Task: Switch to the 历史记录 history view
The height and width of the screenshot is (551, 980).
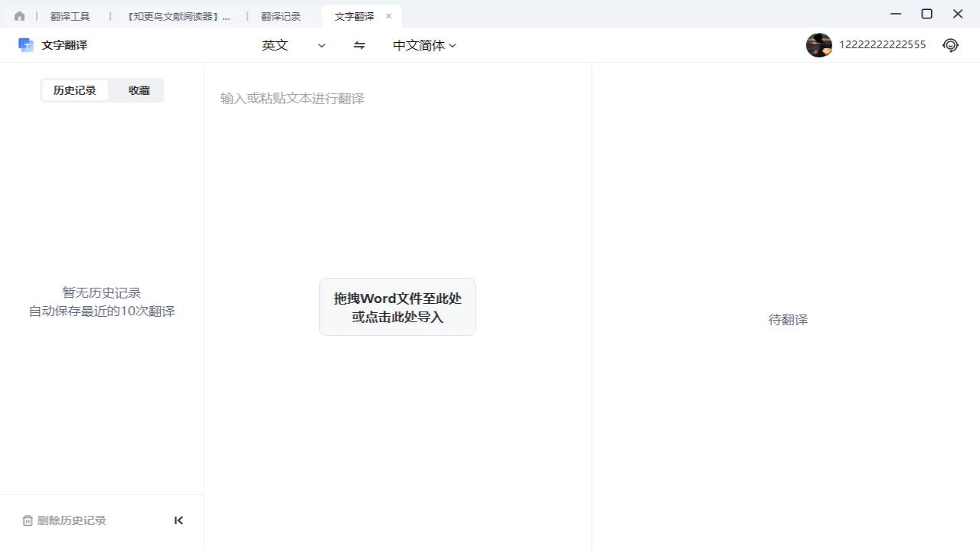Action: pyautogui.click(x=75, y=90)
